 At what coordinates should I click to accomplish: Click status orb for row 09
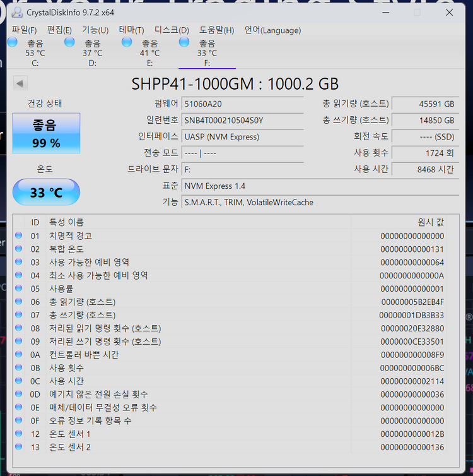coord(18,341)
